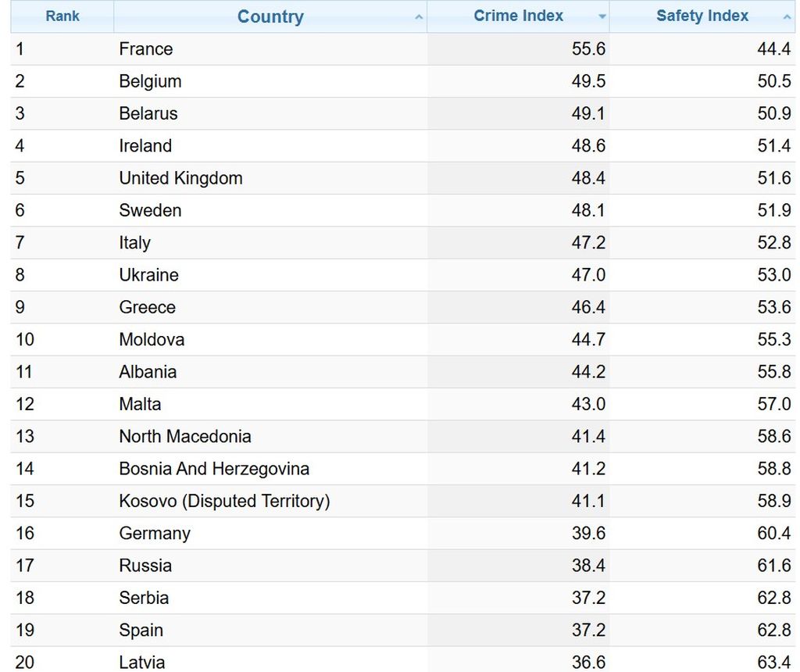Click Latvia's crime index value 36.6
The image size is (800, 672).
[588, 662]
